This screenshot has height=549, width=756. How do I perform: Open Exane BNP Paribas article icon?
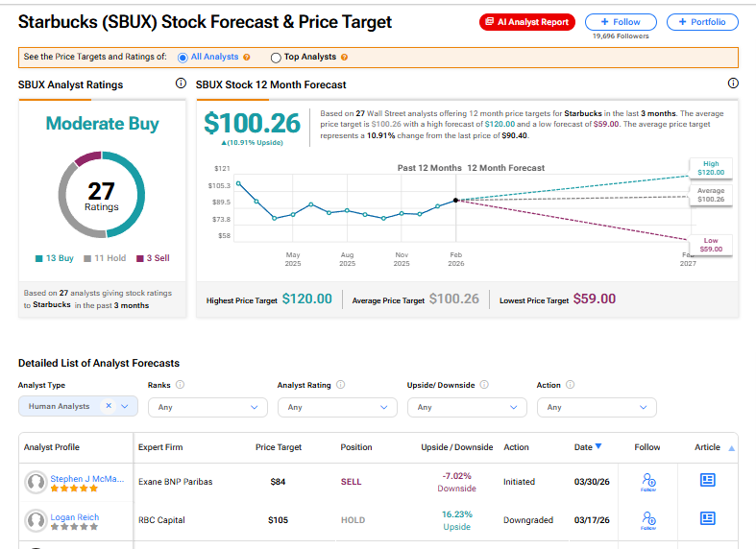(x=708, y=480)
